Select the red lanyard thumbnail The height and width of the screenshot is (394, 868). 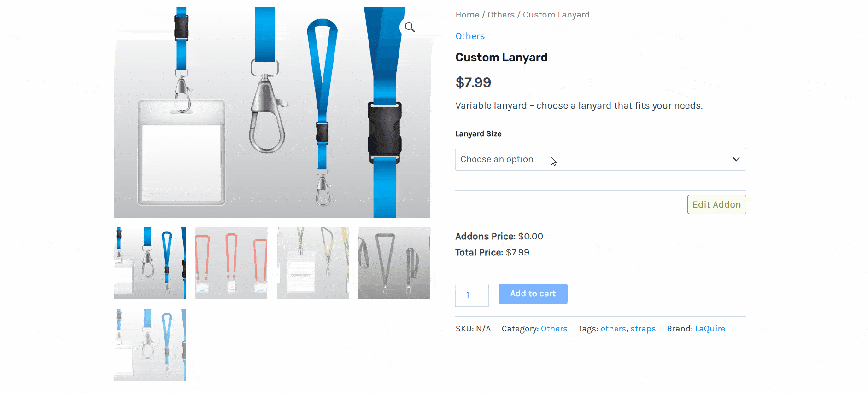click(x=231, y=263)
